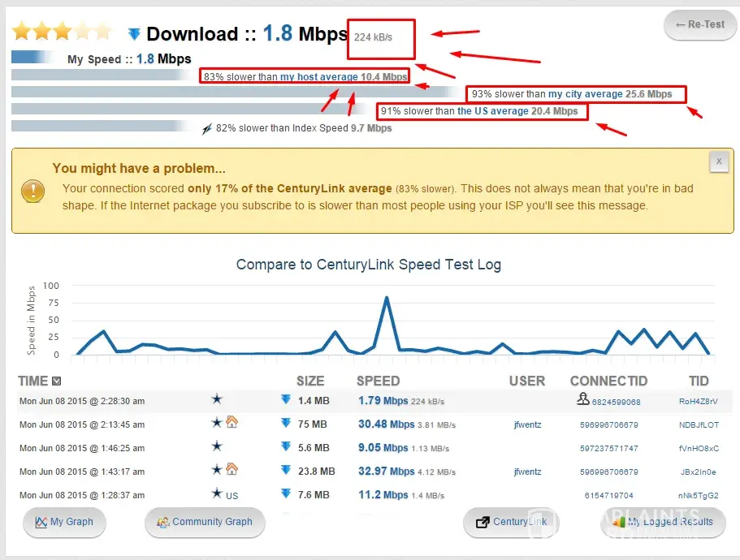Click the TID column header
This screenshot has width=740, height=560.
point(699,381)
